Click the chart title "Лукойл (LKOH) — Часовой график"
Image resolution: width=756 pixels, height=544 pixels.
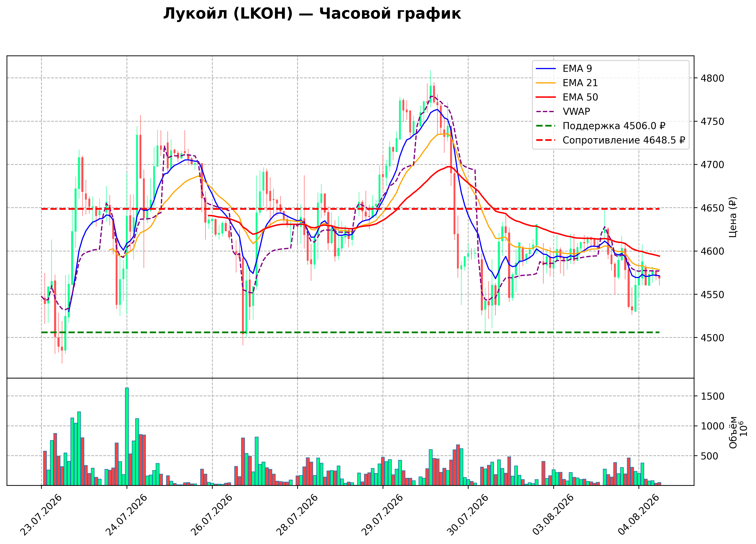coord(312,14)
